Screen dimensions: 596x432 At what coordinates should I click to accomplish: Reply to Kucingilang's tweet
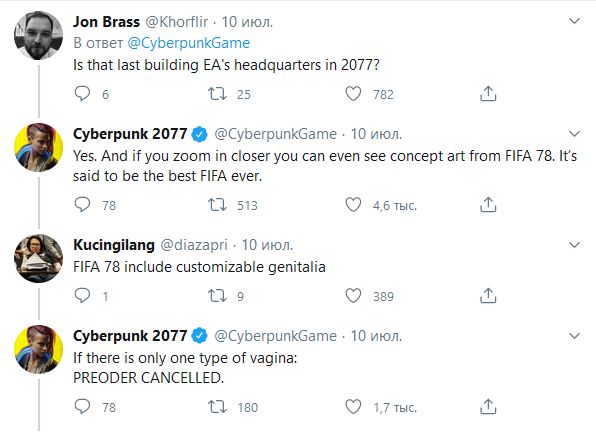82,296
